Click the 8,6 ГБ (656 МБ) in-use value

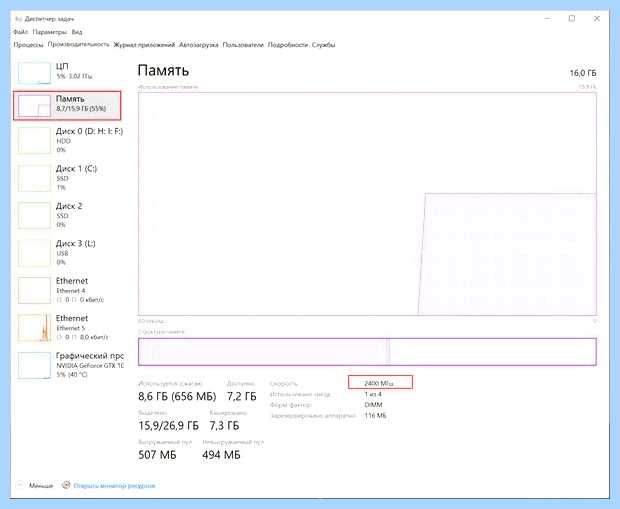coord(177,396)
